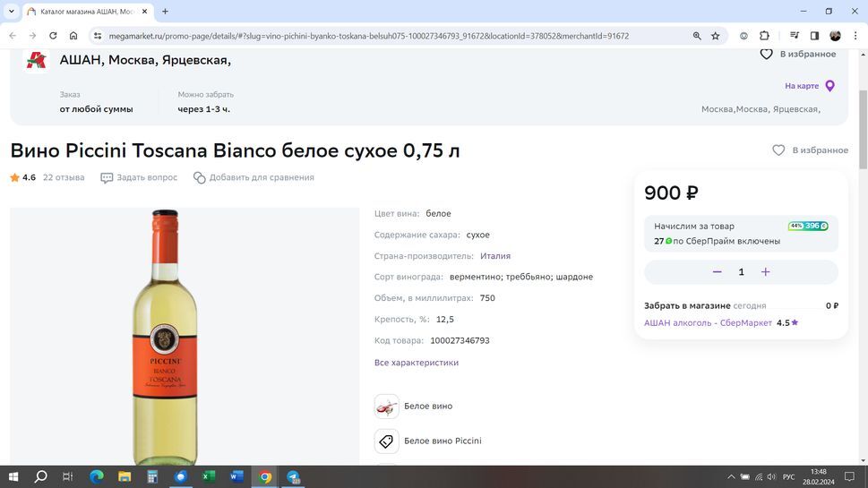
Task: Open the Windows Start menu
Action: (13, 476)
